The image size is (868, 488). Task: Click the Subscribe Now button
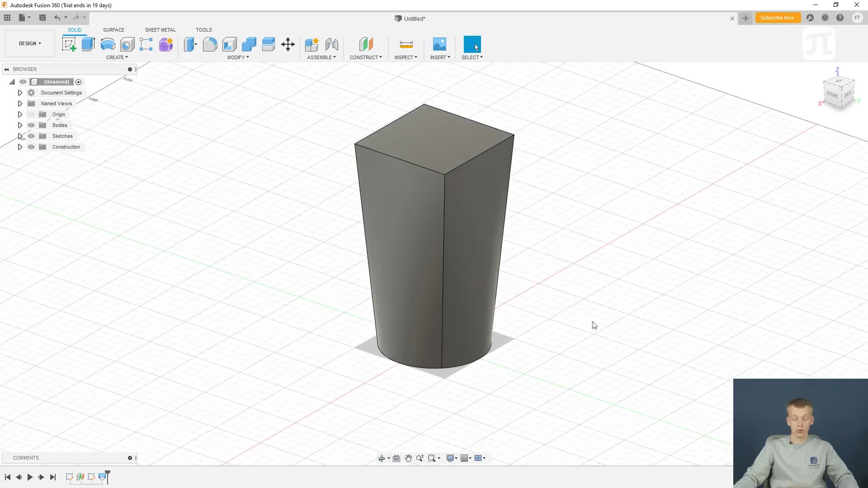point(777,18)
